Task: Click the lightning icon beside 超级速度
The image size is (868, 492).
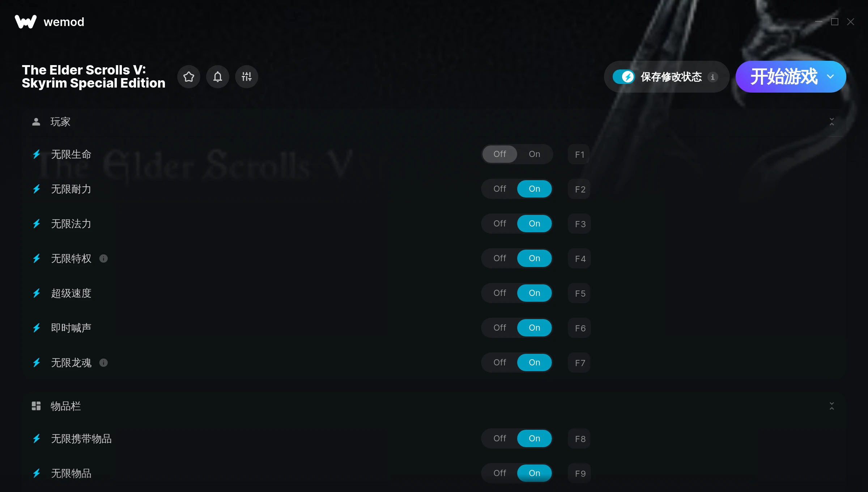Action: coord(37,293)
